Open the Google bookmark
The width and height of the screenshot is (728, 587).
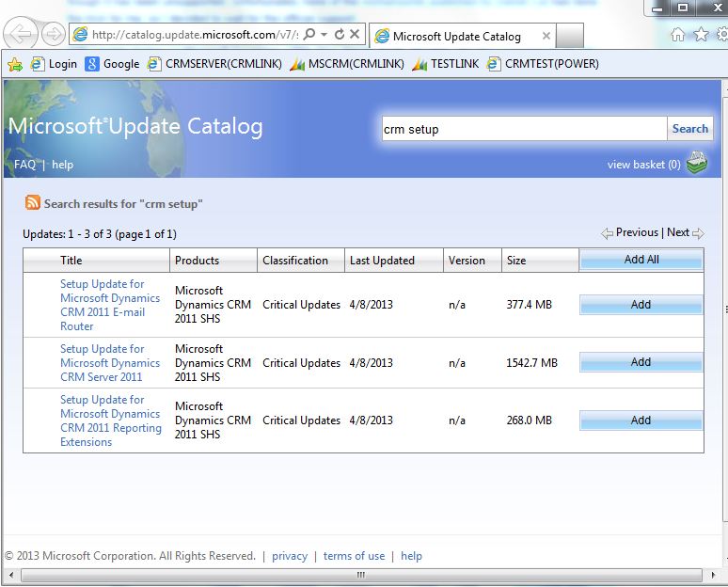tap(112, 64)
